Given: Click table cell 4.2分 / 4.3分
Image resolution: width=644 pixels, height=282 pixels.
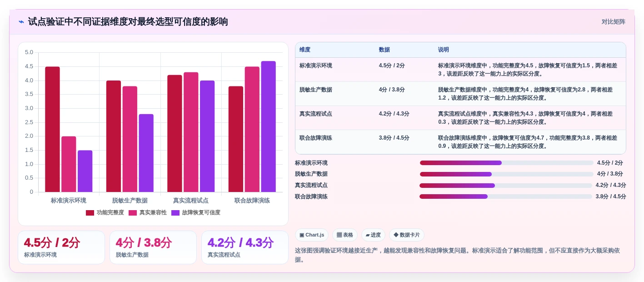Looking at the screenshot, I should click(394, 114).
